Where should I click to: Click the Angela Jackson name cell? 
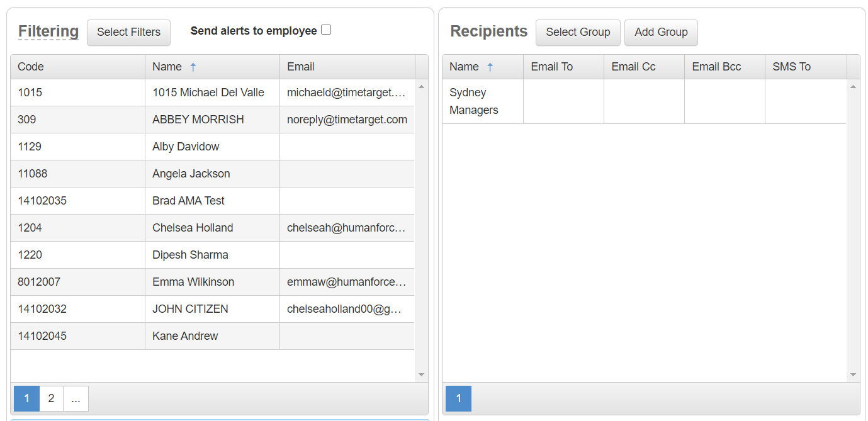212,174
